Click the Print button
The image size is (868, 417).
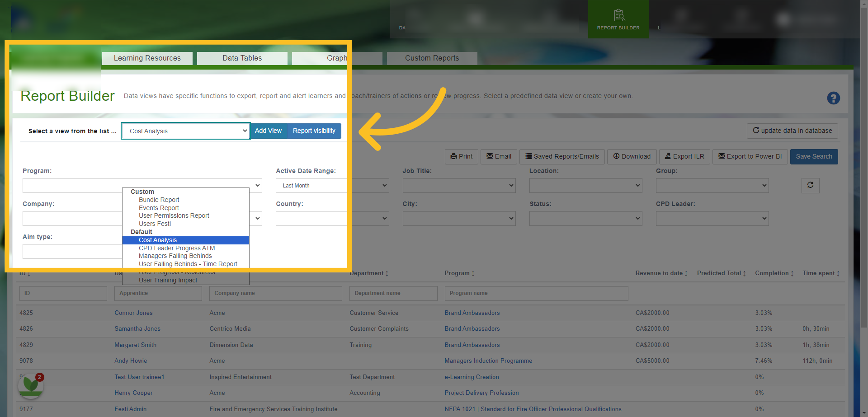461,157
